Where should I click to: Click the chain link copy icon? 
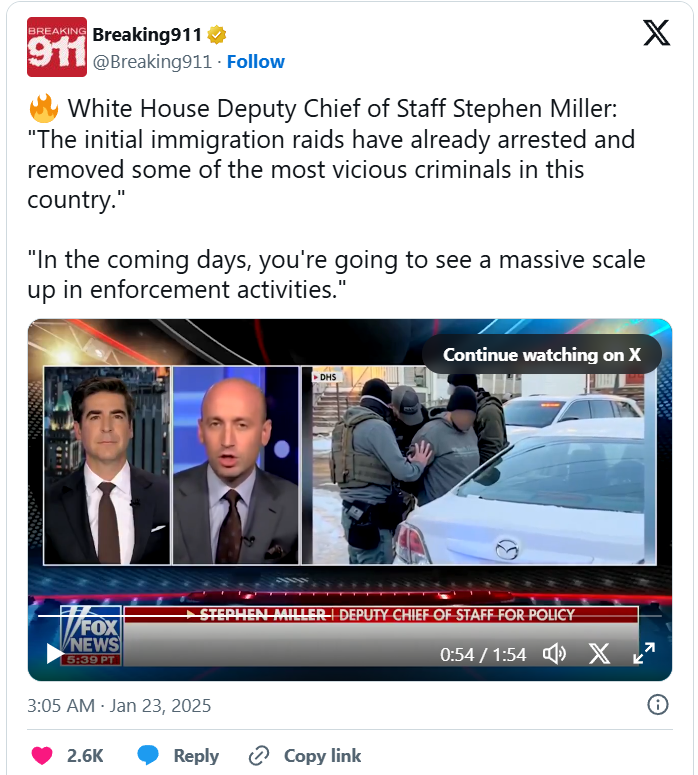click(259, 756)
